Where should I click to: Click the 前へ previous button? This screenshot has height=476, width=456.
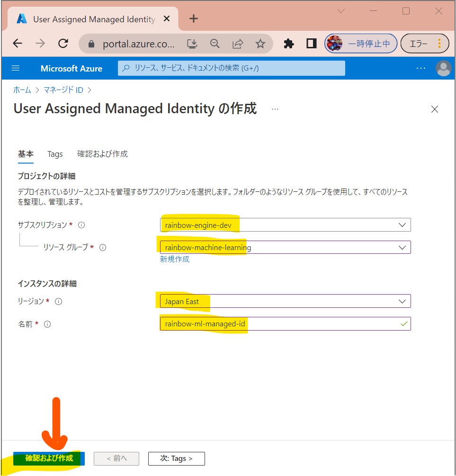pyautogui.click(x=116, y=458)
